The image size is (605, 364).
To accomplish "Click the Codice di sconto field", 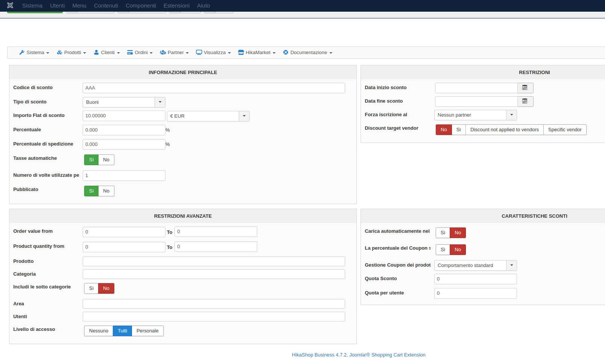I will [214, 88].
